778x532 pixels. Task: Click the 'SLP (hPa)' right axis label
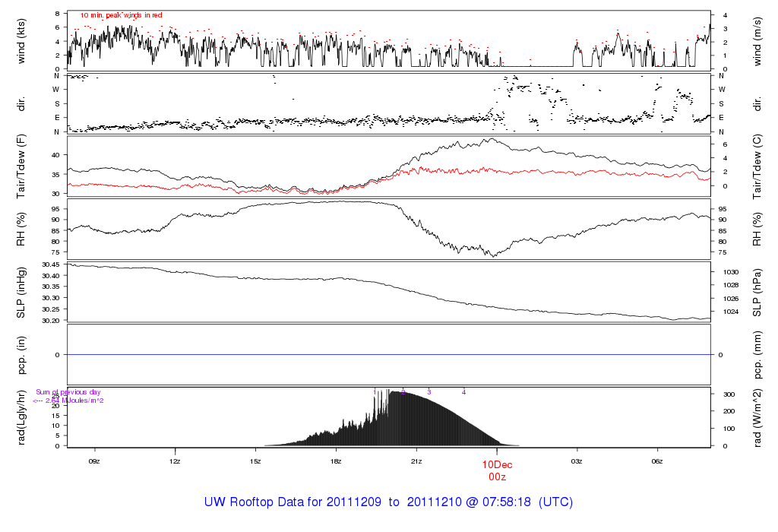pos(758,293)
